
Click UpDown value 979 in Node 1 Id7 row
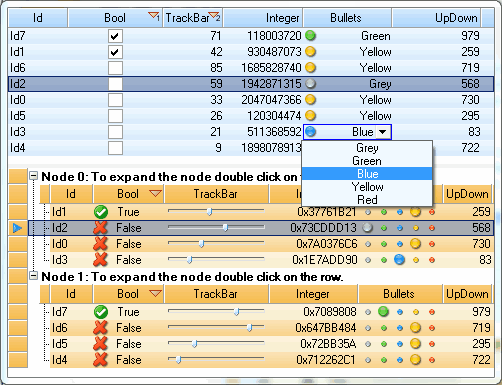click(x=481, y=312)
